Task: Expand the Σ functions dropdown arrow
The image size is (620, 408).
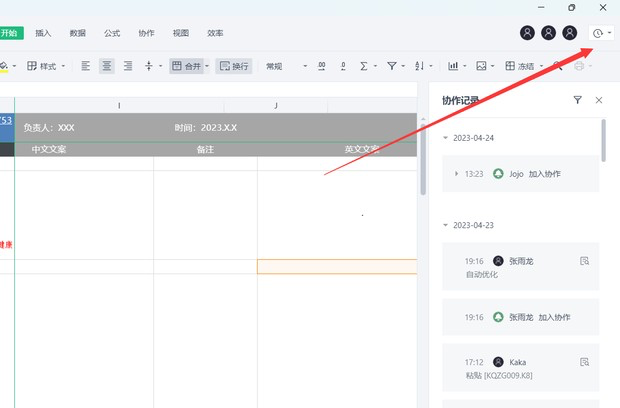Action: (x=375, y=66)
